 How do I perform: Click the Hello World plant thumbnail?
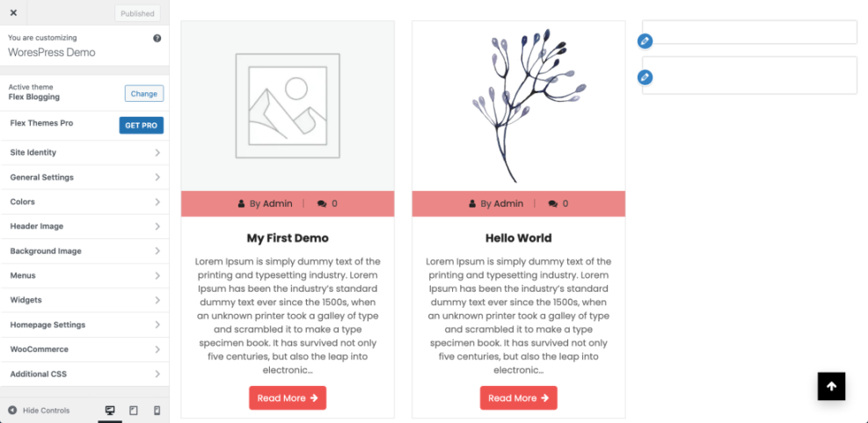click(519, 106)
